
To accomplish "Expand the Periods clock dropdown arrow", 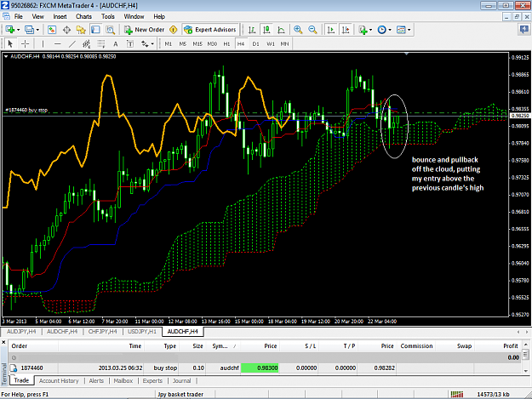I will click(x=390, y=30).
